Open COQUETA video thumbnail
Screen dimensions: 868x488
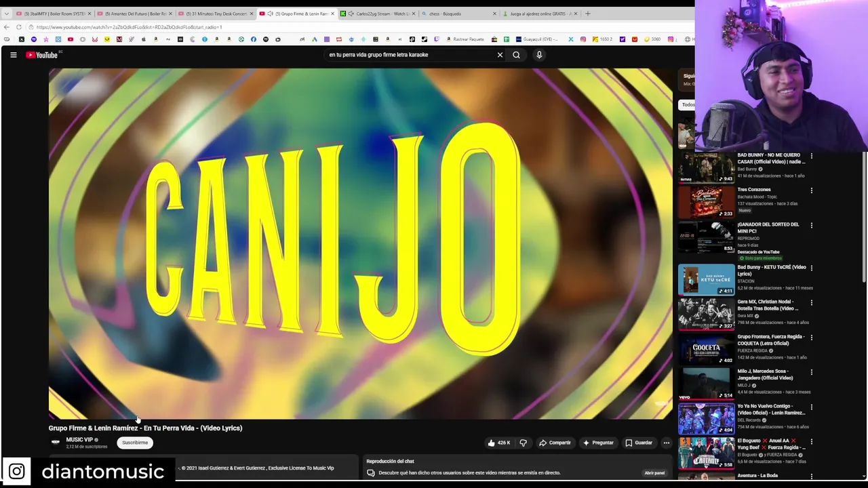[706, 349]
